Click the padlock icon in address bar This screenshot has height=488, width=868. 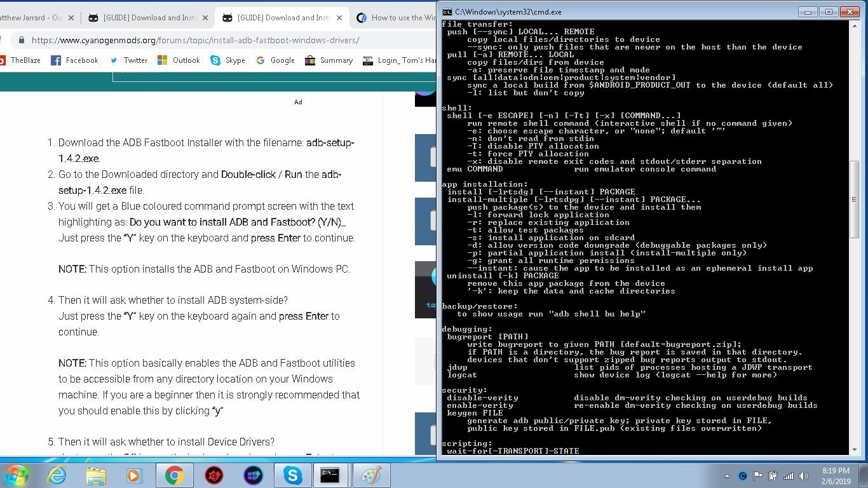click(22, 40)
